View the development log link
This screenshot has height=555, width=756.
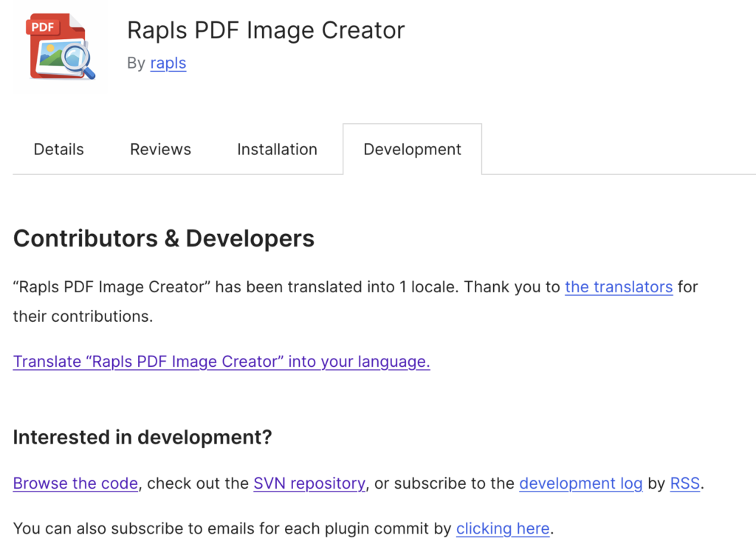580,483
